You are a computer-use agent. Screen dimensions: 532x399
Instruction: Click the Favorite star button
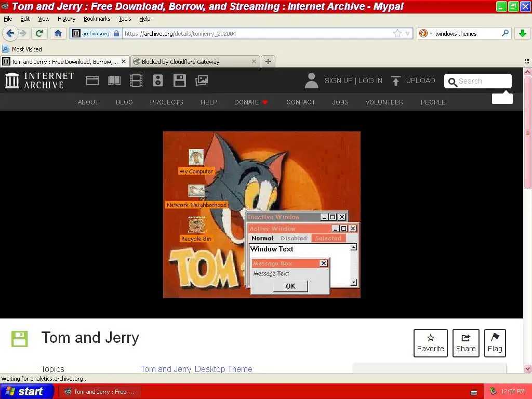click(x=431, y=343)
